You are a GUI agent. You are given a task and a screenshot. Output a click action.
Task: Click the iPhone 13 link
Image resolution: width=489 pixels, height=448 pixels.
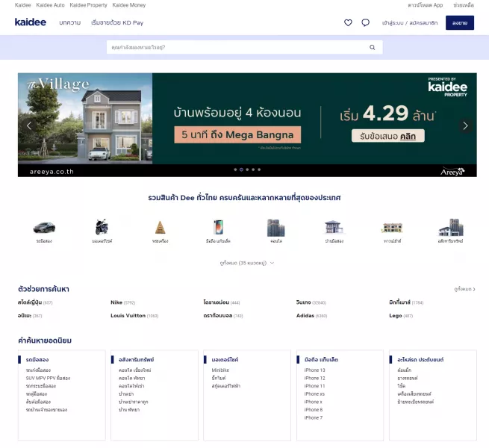coord(314,370)
